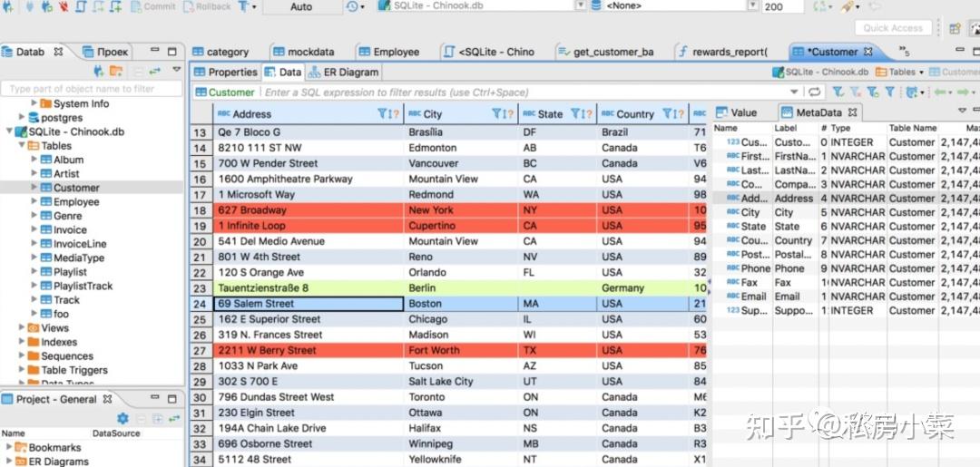The height and width of the screenshot is (467, 980).
Task: Click the Address column filter funnel icon
Action: point(383,113)
